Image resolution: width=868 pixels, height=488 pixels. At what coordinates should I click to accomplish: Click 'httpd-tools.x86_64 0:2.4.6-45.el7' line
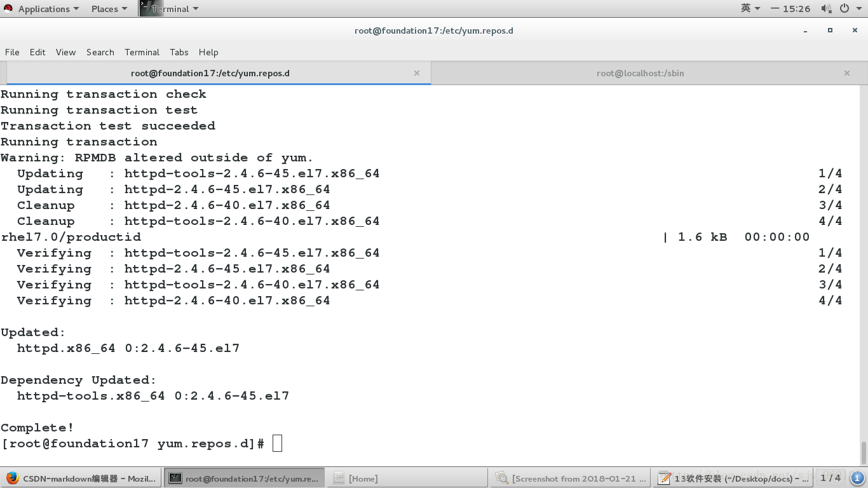(153, 396)
